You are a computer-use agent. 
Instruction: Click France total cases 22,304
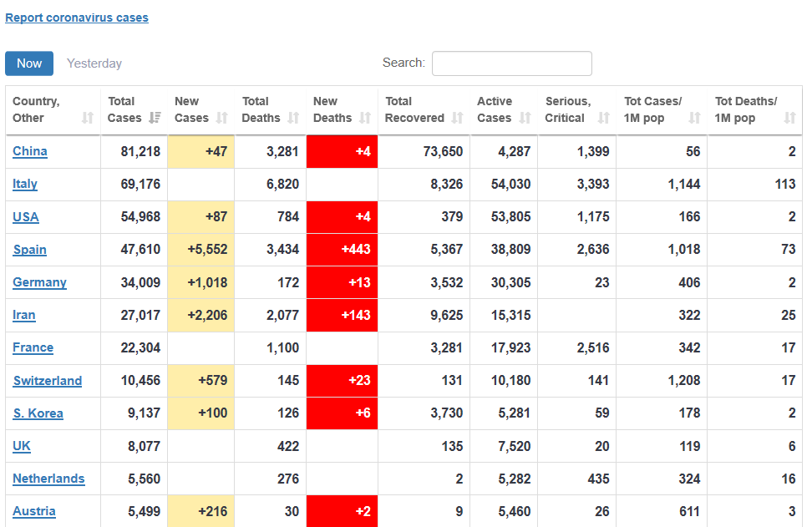click(140, 347)
